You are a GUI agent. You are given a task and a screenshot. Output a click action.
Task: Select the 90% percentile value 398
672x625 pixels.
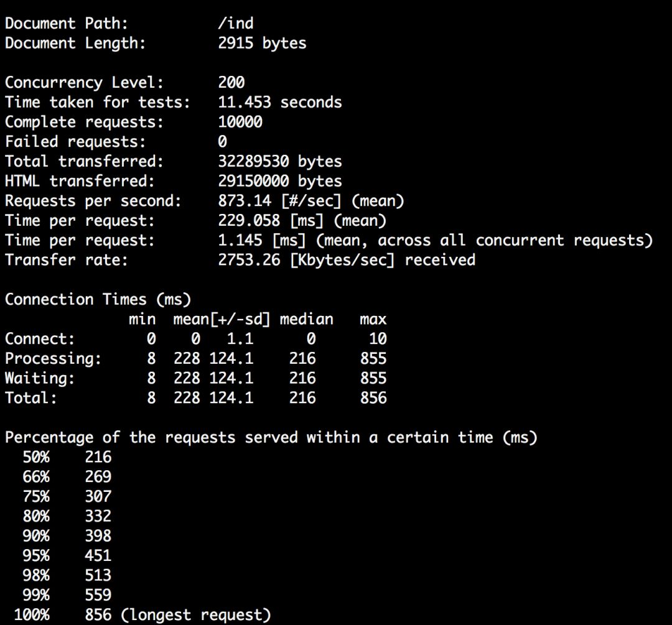(98, 535)
